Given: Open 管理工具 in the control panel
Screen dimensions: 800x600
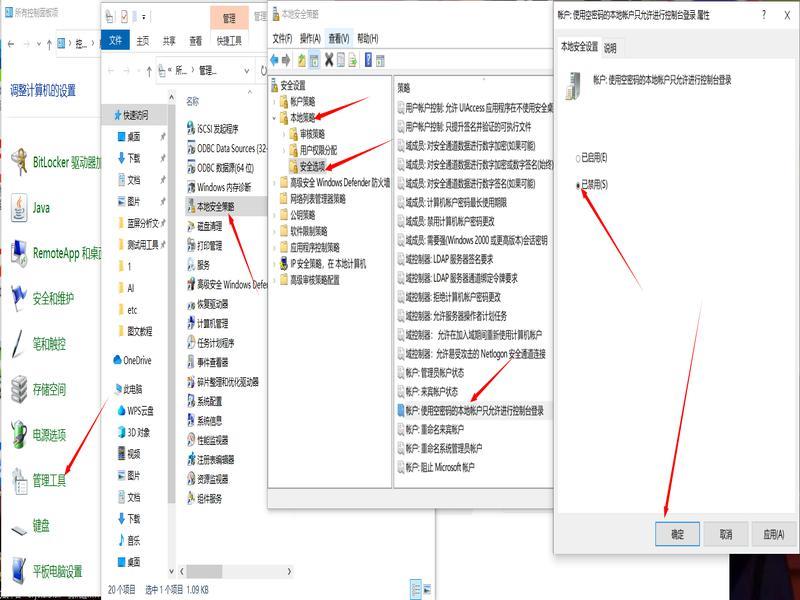Looking at the screenshot, I should point(49,481).
